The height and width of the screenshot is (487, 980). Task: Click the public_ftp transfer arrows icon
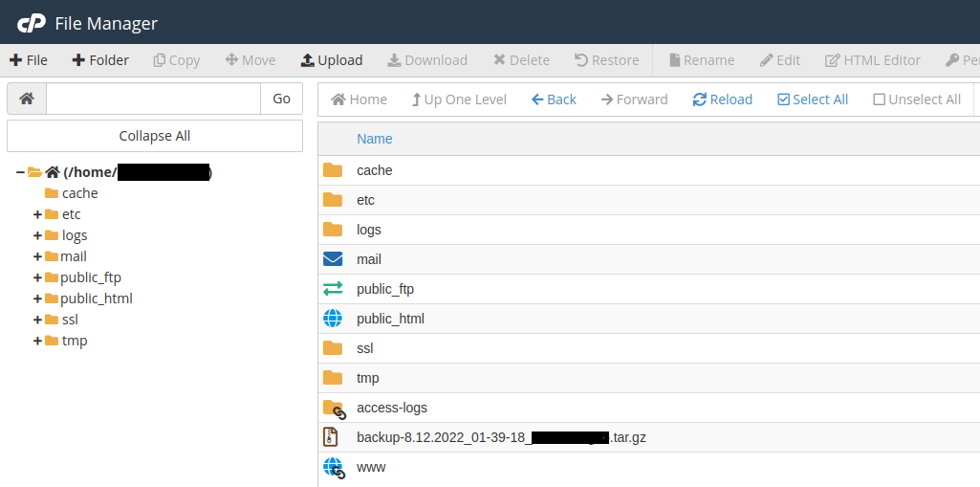click(x=333, y=289)
